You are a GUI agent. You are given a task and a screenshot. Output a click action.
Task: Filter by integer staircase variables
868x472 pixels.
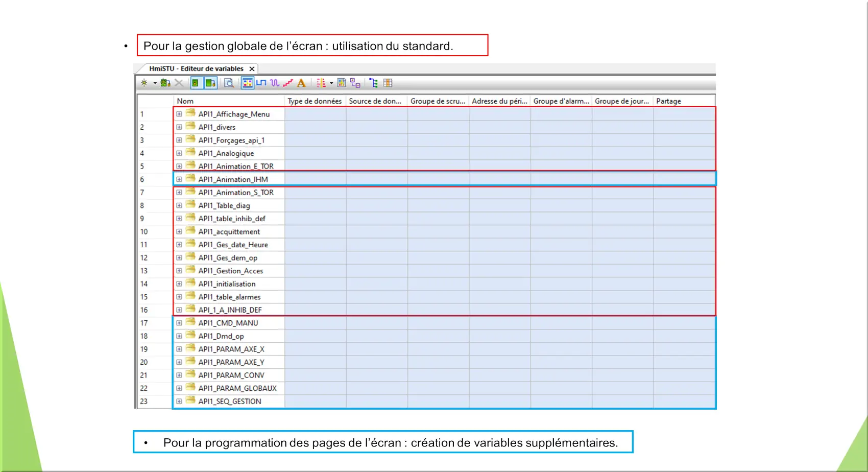pyautogui.click(x=288, y=83)
